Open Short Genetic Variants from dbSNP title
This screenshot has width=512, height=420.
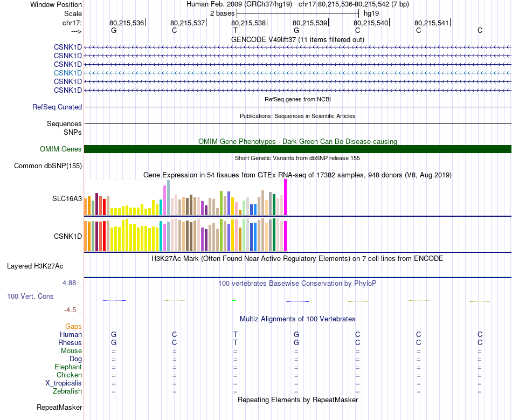click(297, 158)
